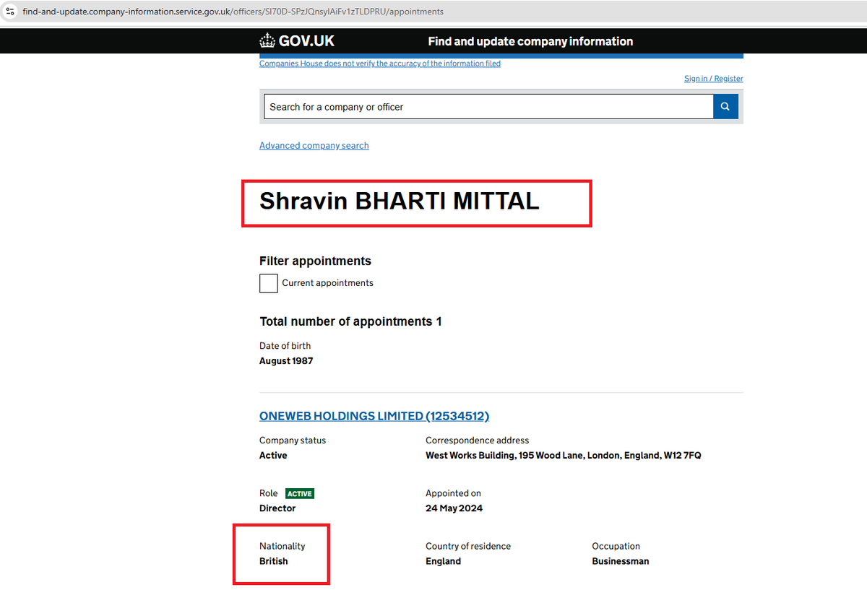This screenshot has height=616, width=867.
Task: Click the Filter appointments heading
Action: [x=315, y=261]
